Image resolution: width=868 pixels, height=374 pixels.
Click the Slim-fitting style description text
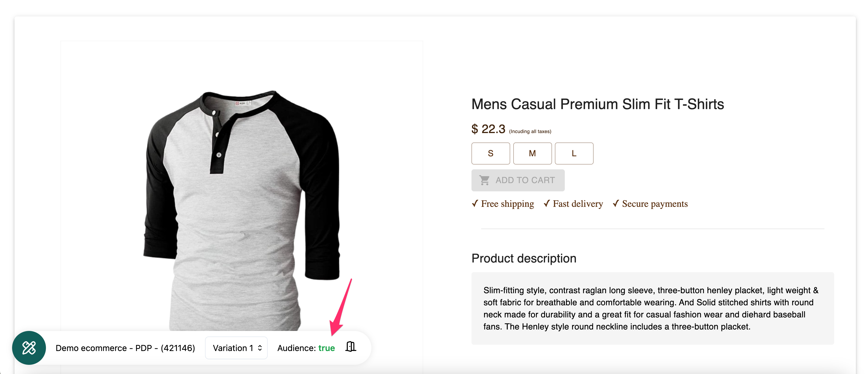pyautogui.click(x=651, y=308)
